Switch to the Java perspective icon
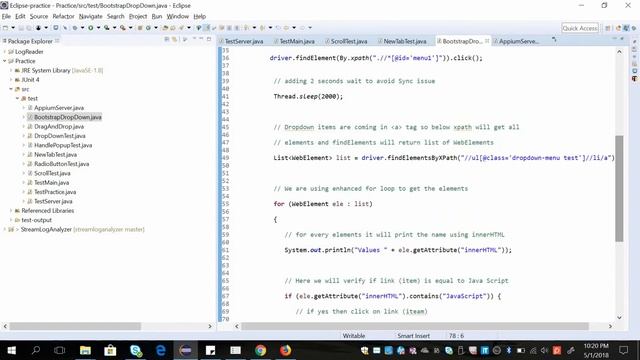The width and height of the screenshot is (640, 360). (x=626, y=28)
